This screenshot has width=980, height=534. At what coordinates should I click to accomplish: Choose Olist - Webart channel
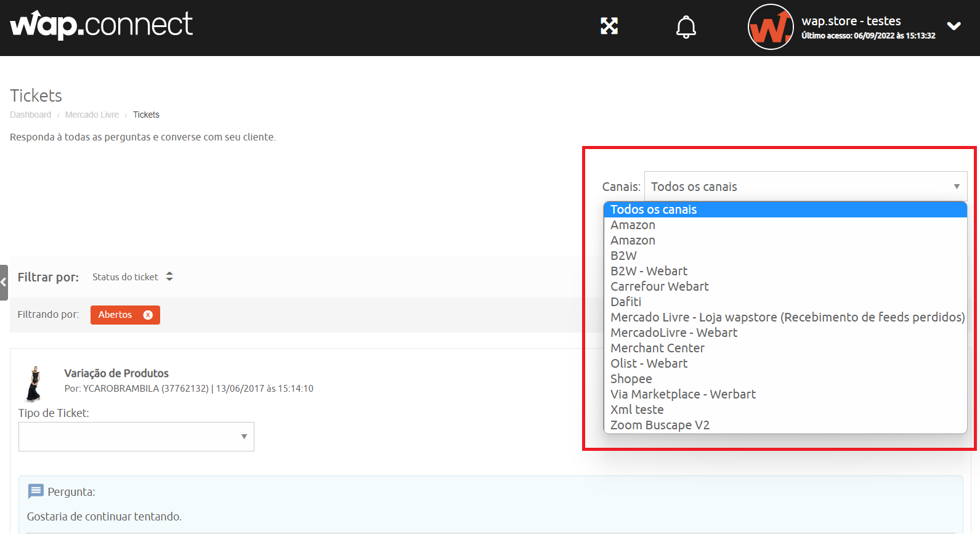point(785,363)
